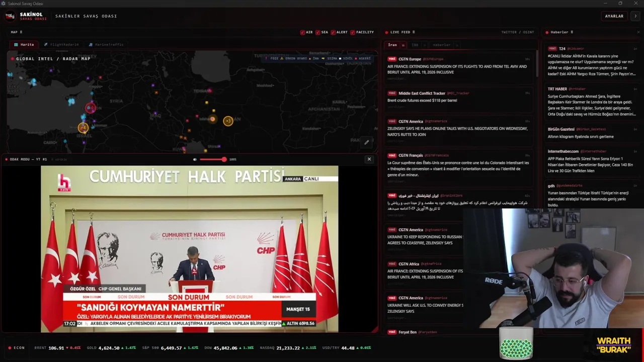
Task: Click the Sakinol logo icon in header
Action: 10,16
